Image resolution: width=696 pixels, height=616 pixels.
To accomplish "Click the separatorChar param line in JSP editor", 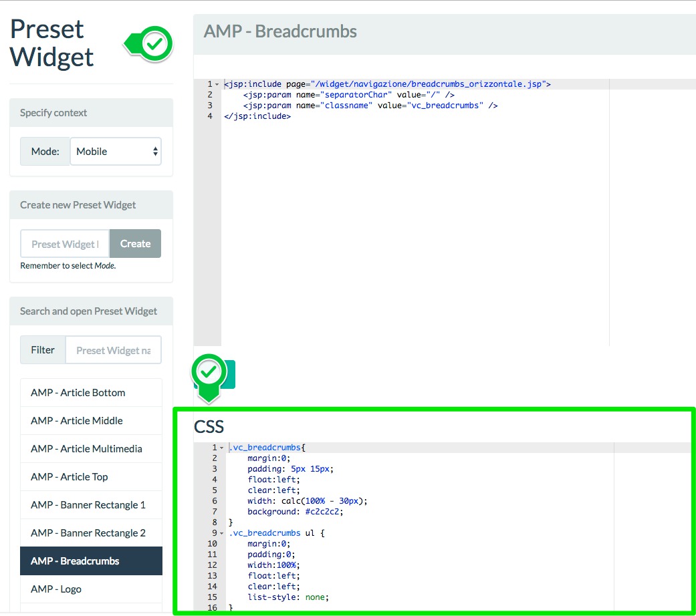I will point(348,95).
